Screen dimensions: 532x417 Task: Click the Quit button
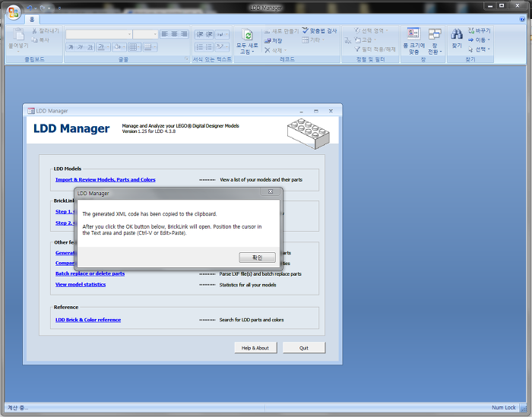(304, 348)
